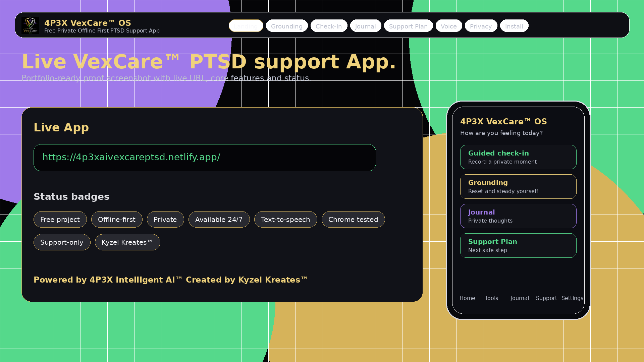Open the Grounding nav tab
The height and width of the screenshot is (362, 644).
click(287, 26)
